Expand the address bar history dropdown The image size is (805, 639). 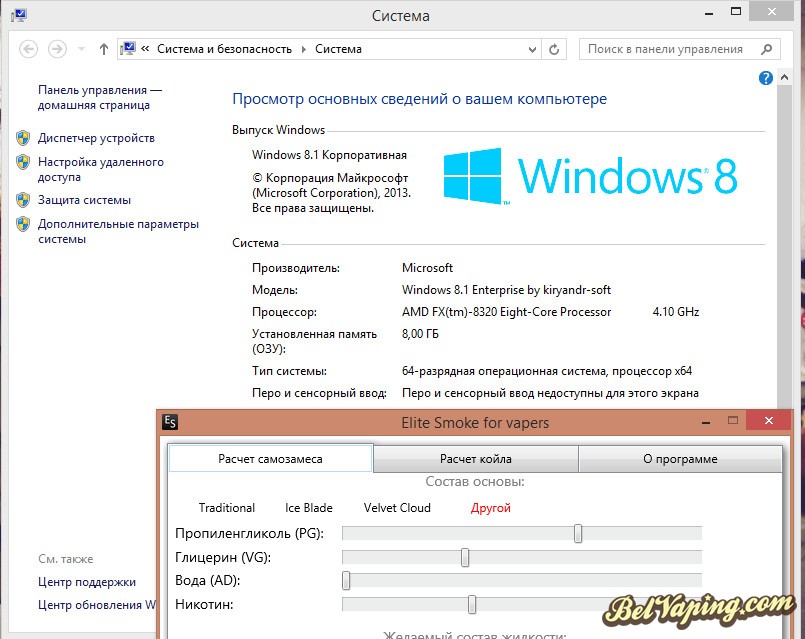532,50
